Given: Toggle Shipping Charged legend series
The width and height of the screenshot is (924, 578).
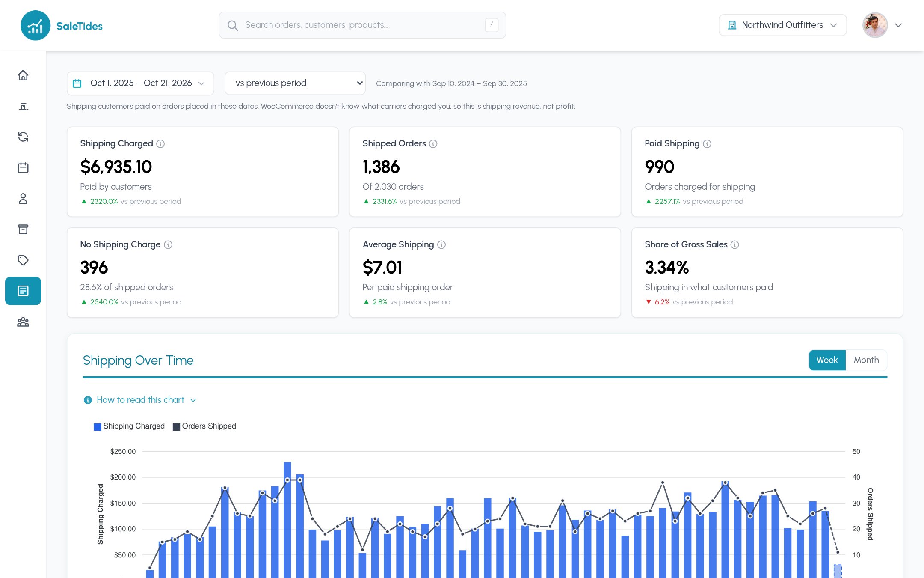Looking at the screenshot, I should pyautogui.click(x=129, y=426).
